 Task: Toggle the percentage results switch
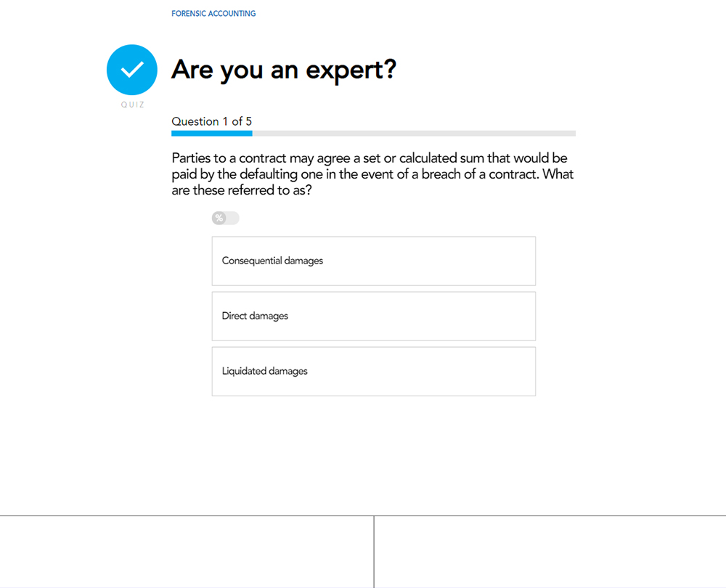[225, 219]
